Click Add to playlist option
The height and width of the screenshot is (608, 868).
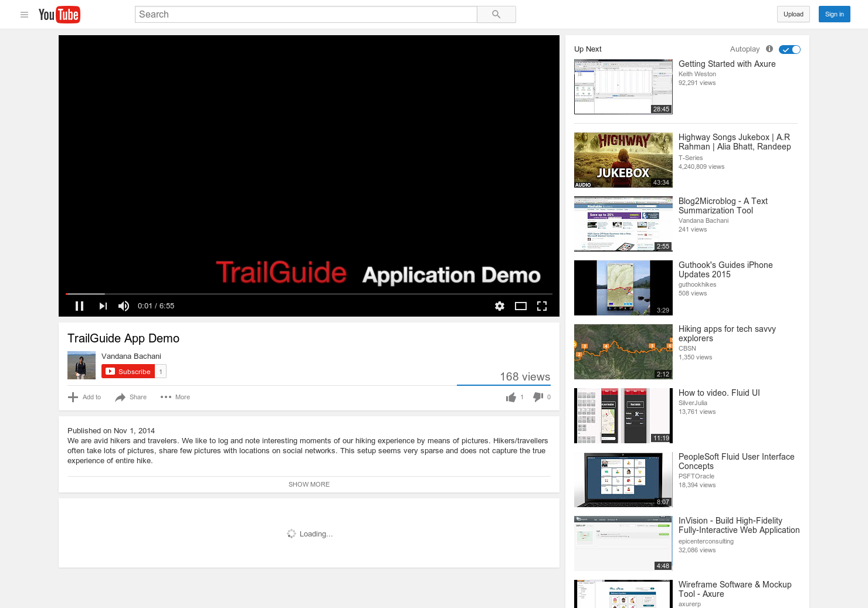click(x=84, y=397)
